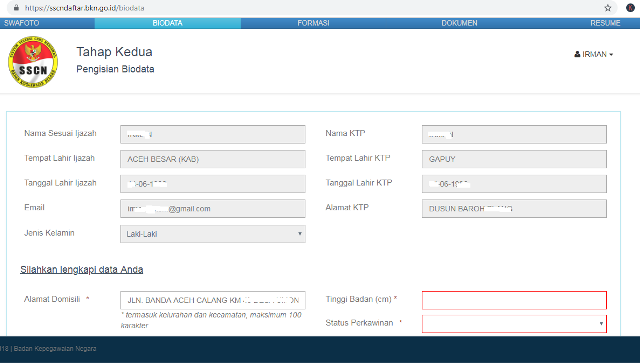
Task: Click the Tanggal Lahir KTP field
Action: (x=514, y=184)
